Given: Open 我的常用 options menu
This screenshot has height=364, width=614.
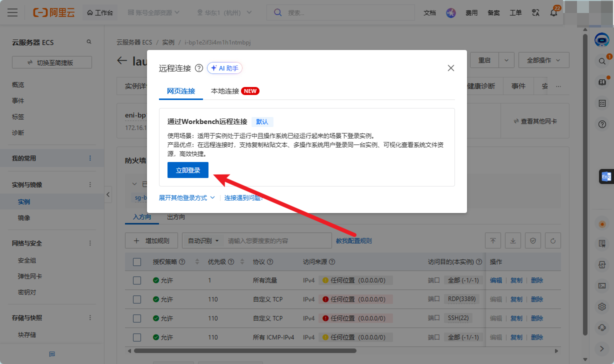Looking at the screenshot, I should 90,158.
